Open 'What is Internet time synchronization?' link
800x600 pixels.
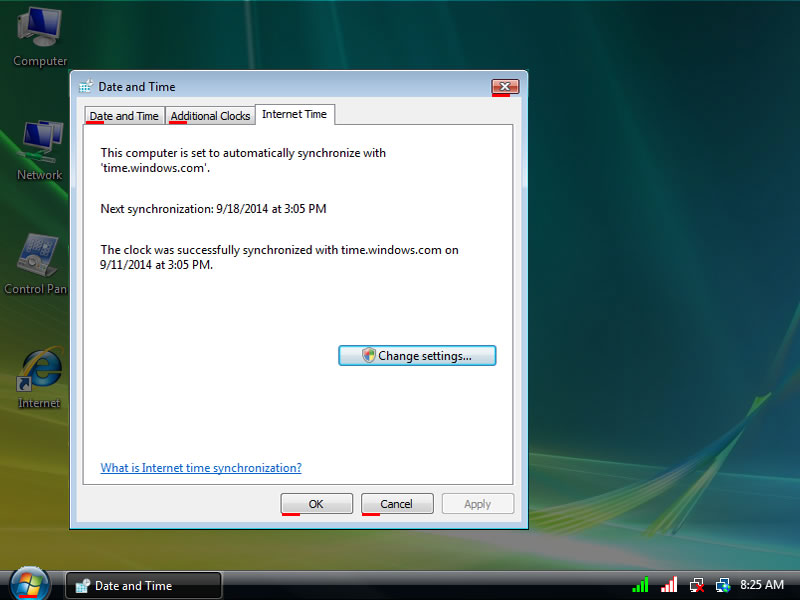(201, 468)
